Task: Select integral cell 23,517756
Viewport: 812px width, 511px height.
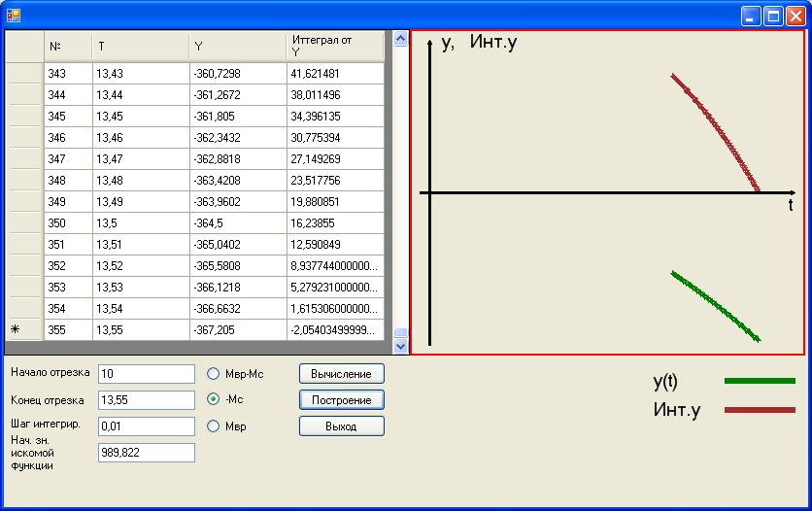Action: pyautogui.click(x=335, y=180)
